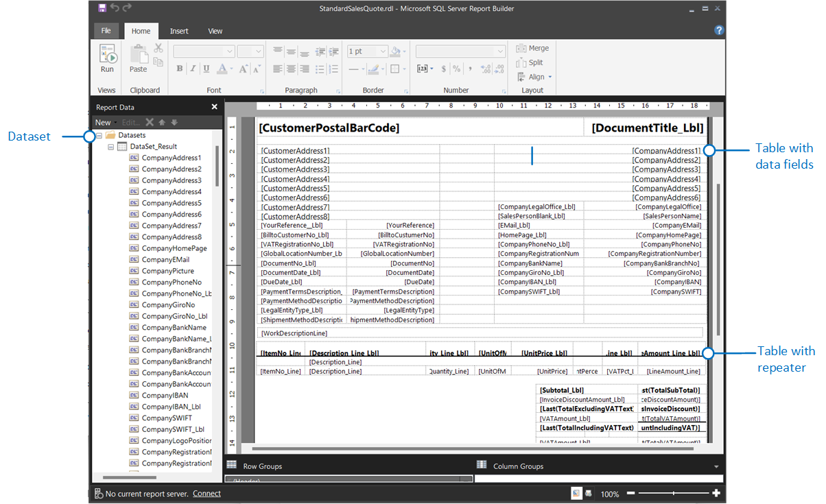Click the Help question mark button
The image size is (826, 504).
tap(718, 30)
